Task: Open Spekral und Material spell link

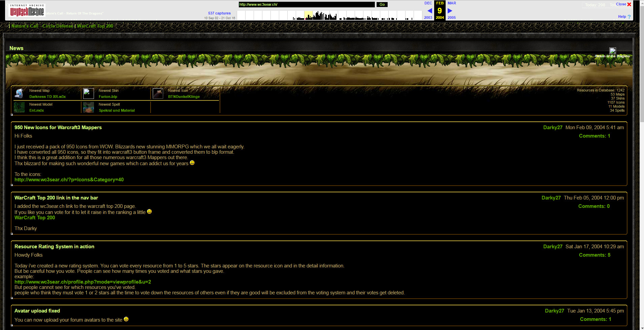Action: click(117, 110)
